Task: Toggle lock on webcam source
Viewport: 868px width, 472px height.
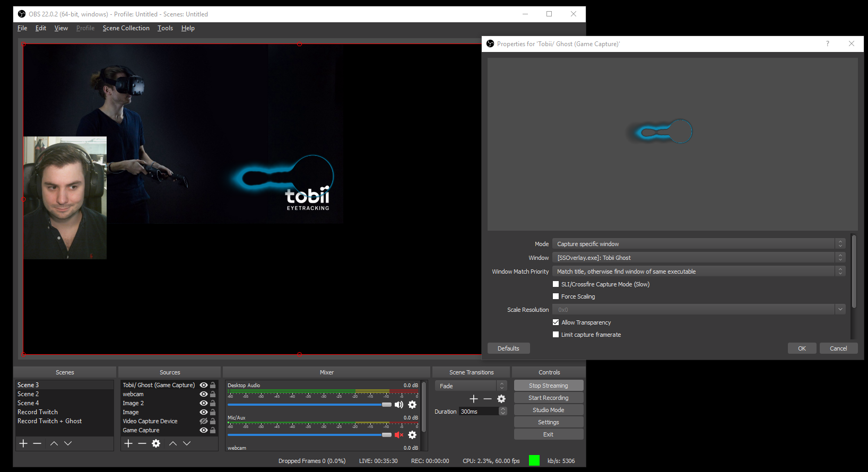Action: [213, 394]
